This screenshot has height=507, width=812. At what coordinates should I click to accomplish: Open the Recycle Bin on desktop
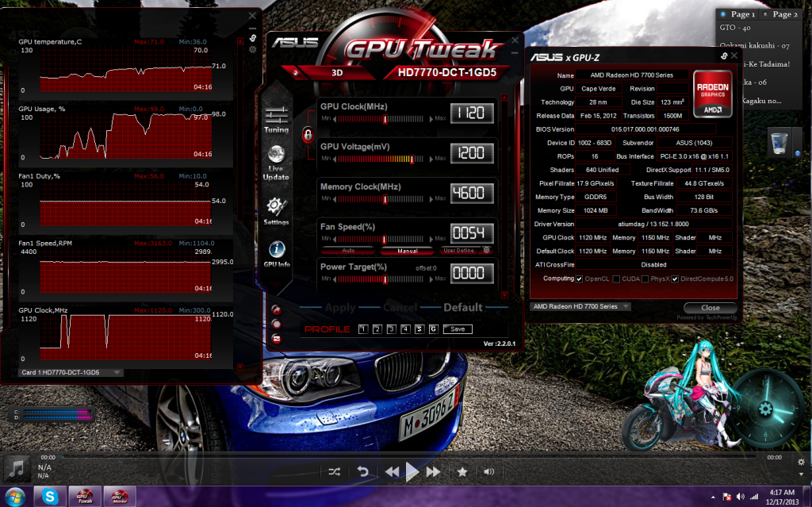779,143
